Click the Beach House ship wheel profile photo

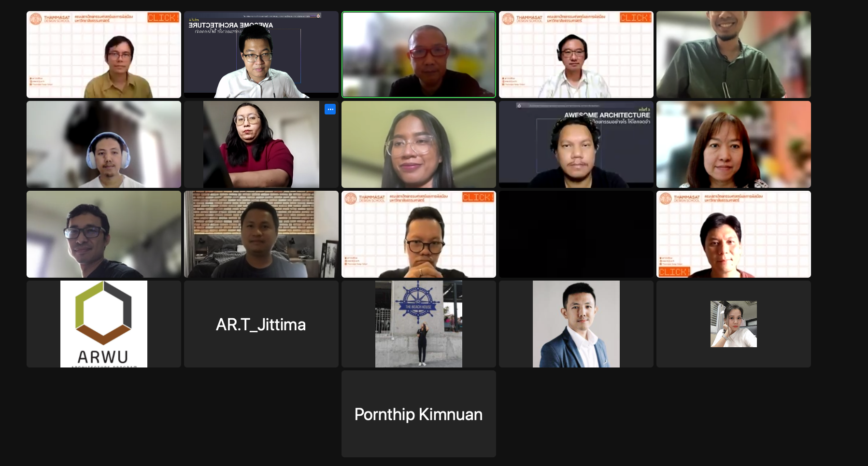click(419, 324)
